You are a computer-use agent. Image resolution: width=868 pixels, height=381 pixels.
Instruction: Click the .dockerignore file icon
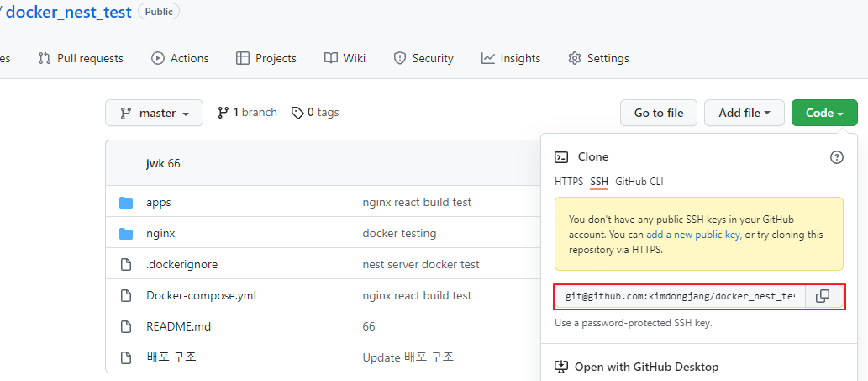(126, 265)
